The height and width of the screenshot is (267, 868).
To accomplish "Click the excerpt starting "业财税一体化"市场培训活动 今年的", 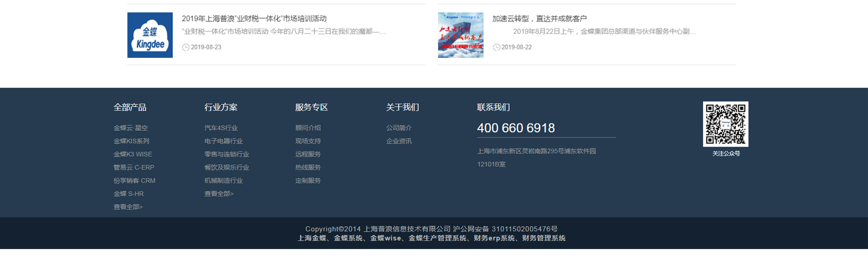I will [x=284, y=31].
